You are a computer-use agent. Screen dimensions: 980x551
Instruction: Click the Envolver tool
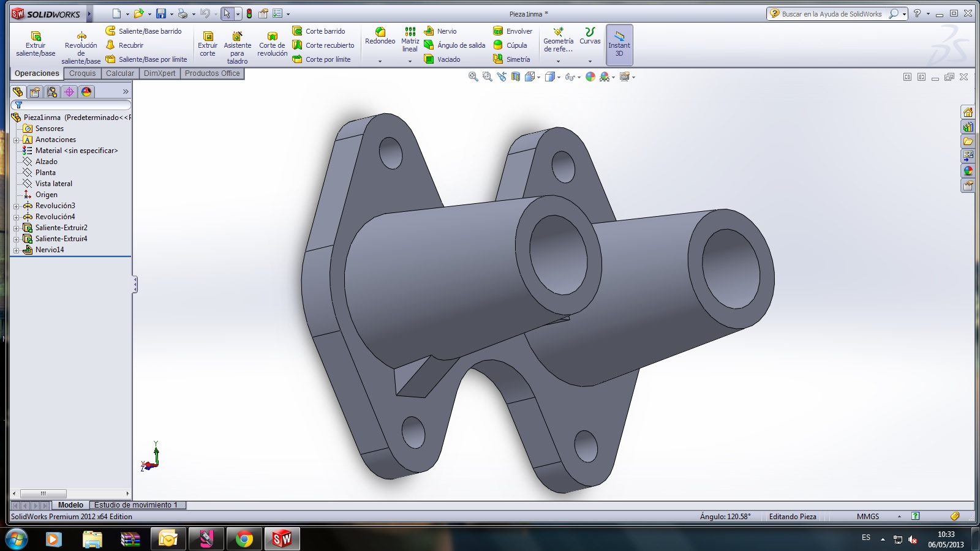pos(513,31)
